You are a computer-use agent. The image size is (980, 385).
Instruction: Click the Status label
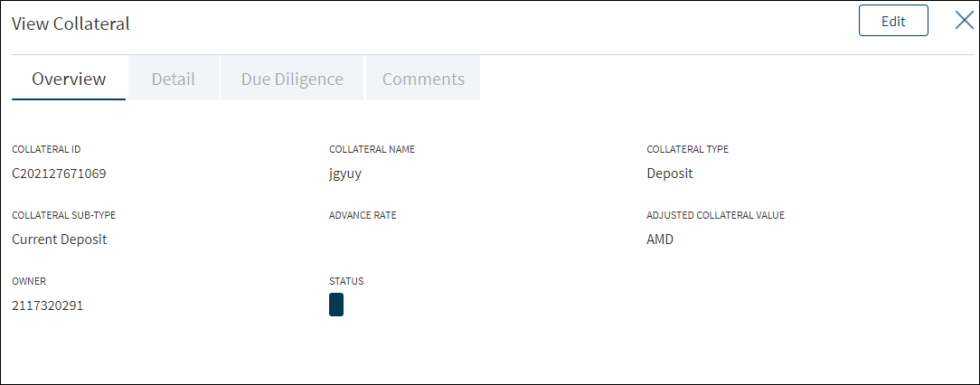point(346,281)
